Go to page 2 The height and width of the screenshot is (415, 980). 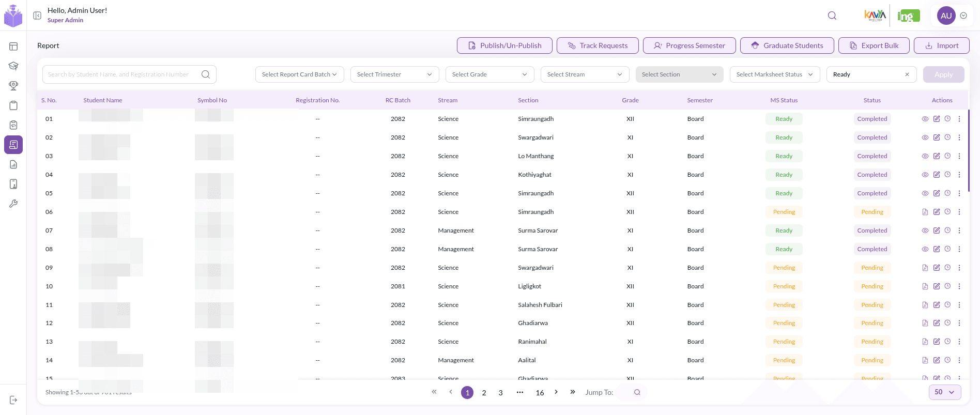[x=484, y=393]
